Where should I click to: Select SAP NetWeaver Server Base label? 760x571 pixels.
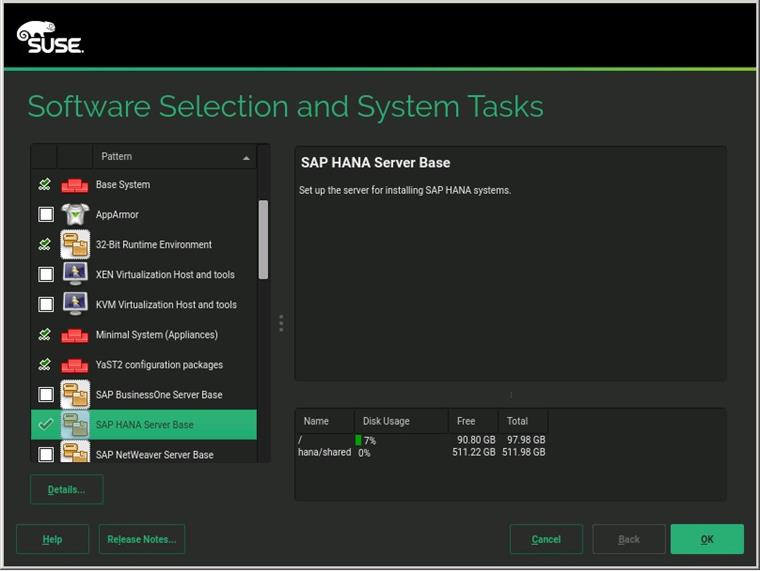154,455
